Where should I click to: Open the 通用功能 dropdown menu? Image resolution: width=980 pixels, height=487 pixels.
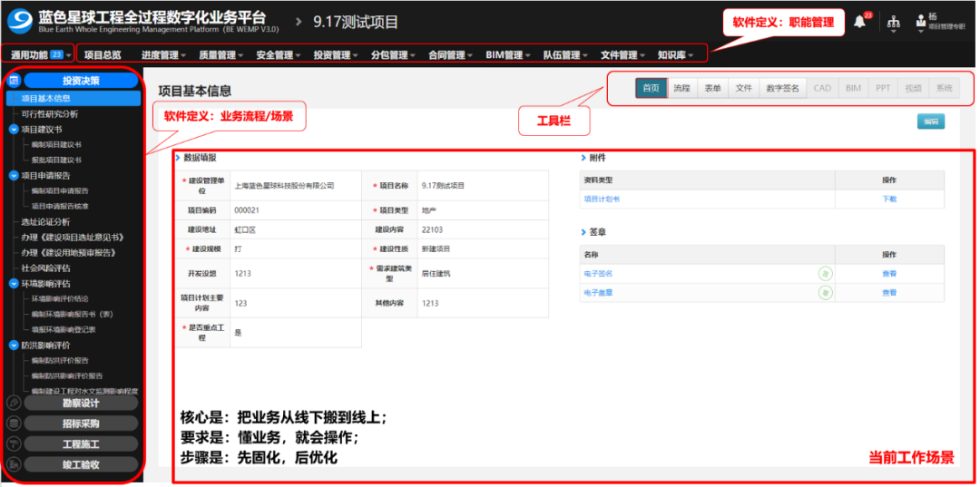39,55
